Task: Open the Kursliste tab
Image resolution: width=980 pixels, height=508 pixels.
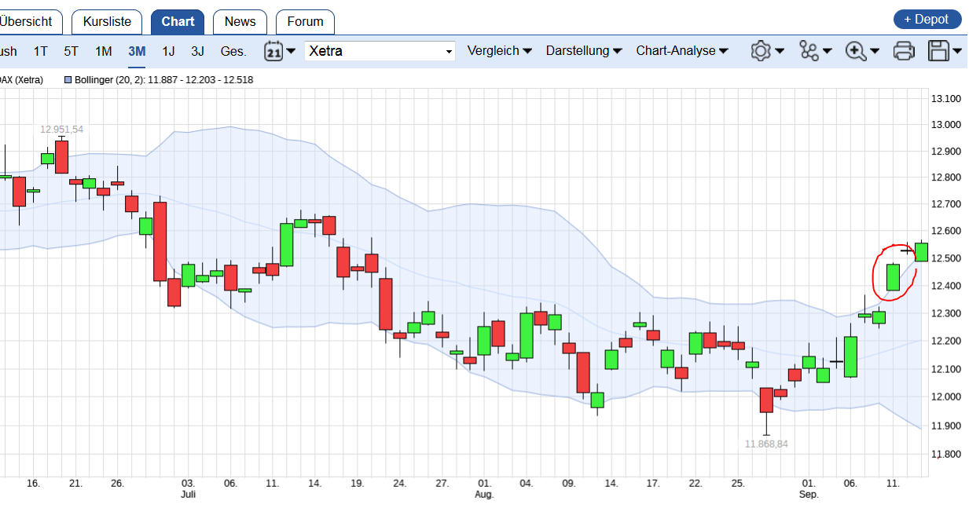Action: (106, 21)
